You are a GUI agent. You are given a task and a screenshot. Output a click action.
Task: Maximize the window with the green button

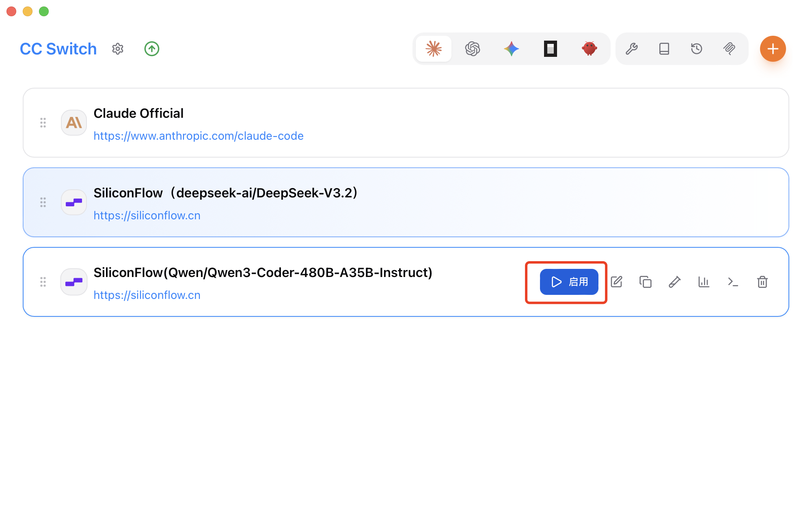(44, 11)
